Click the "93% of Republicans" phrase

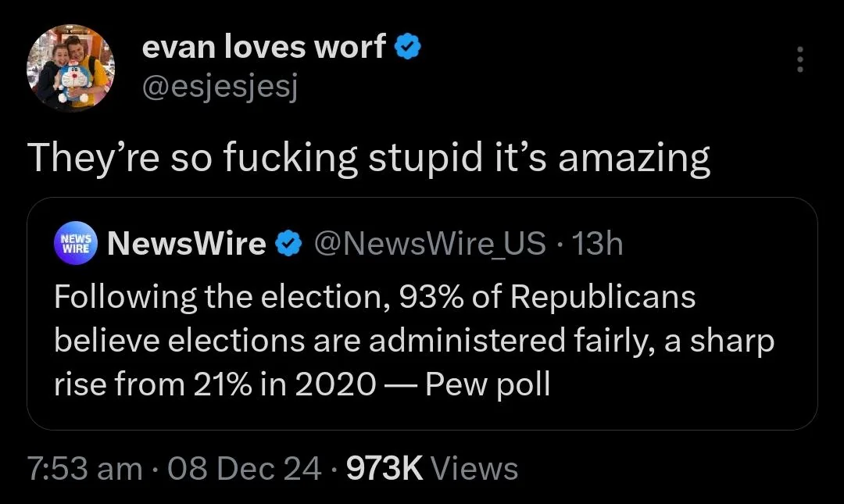[x=547, y=298]
